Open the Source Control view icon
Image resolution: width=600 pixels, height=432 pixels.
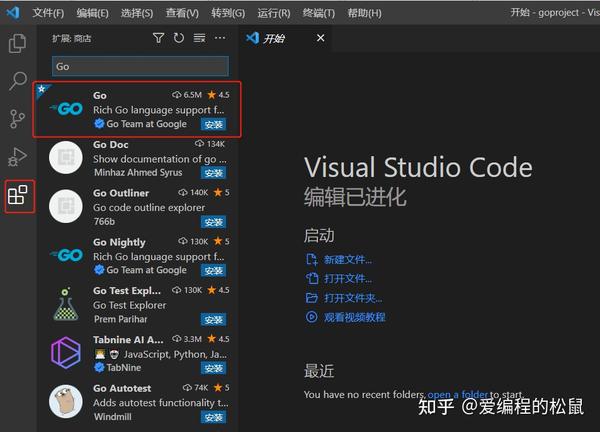pyautogui.click(x=17, y=119)
